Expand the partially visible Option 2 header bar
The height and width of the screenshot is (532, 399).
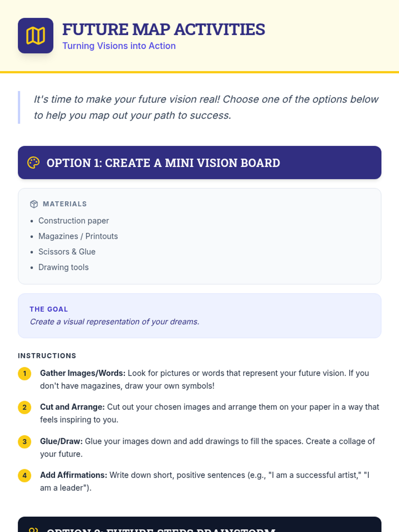[199, 525]
